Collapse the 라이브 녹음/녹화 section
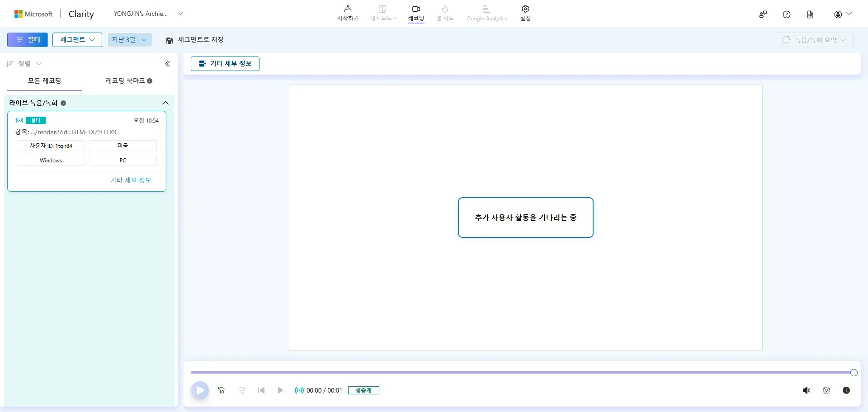The width and height of the screenshot is (868, 412). coord(165,103)
